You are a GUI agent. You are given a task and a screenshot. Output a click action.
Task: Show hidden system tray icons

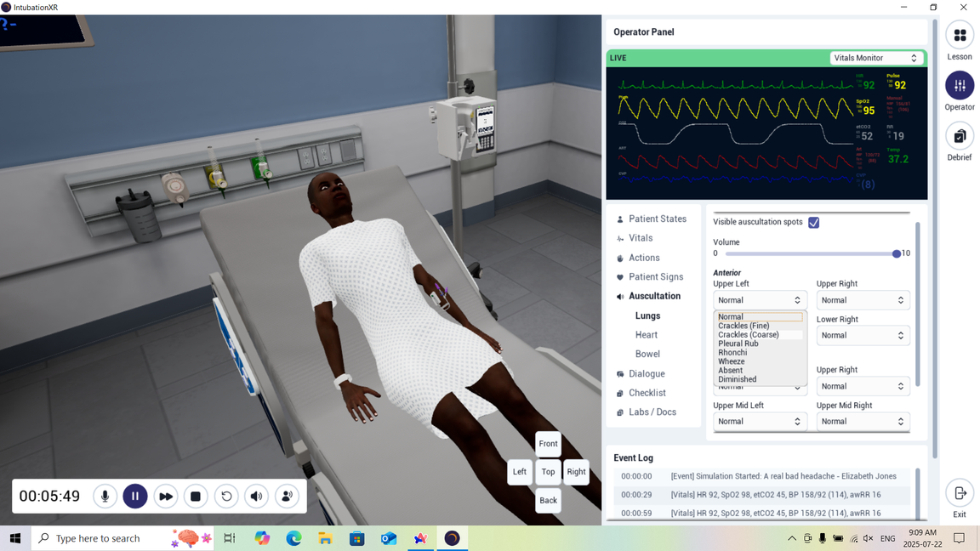point(792,538)
